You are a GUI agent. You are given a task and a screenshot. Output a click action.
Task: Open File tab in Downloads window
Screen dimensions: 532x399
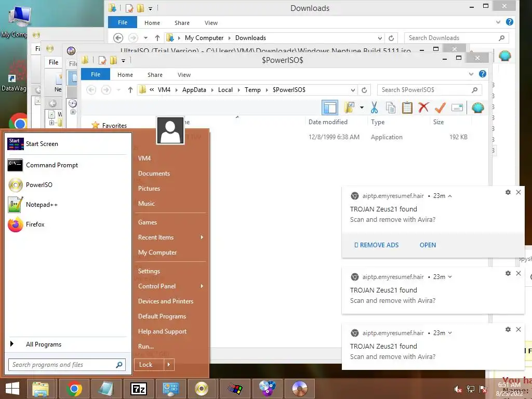coord(123,22)
